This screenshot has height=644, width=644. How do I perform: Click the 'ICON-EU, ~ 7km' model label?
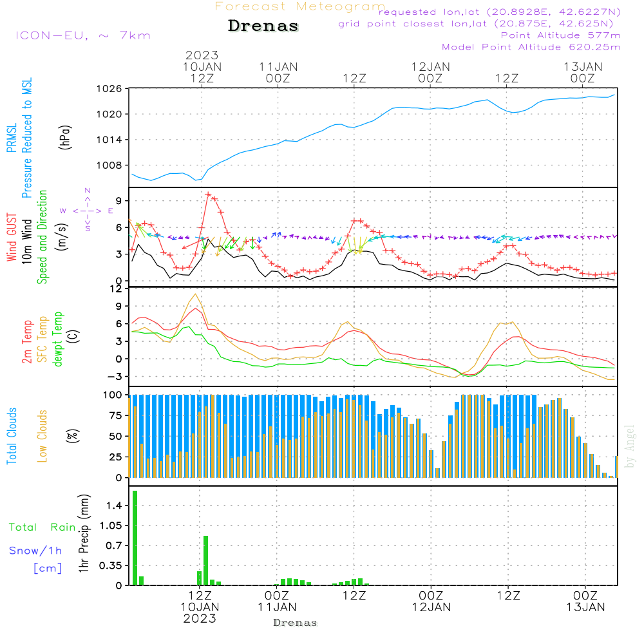pyautogui.click(x=83, y=35)
